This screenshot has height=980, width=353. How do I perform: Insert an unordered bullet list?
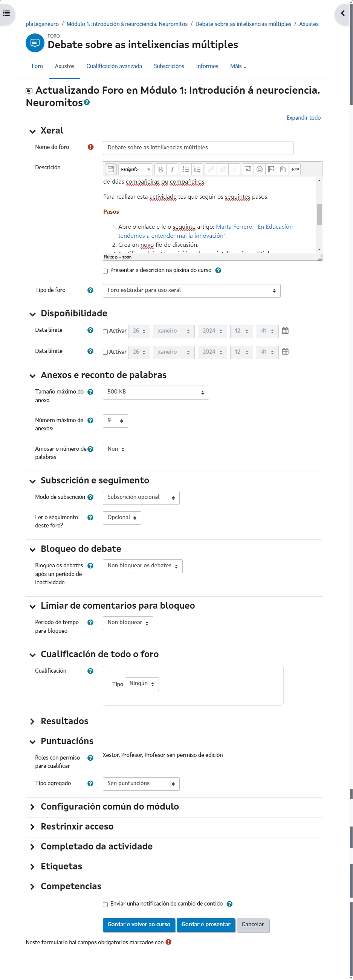[x=185, y=169]
